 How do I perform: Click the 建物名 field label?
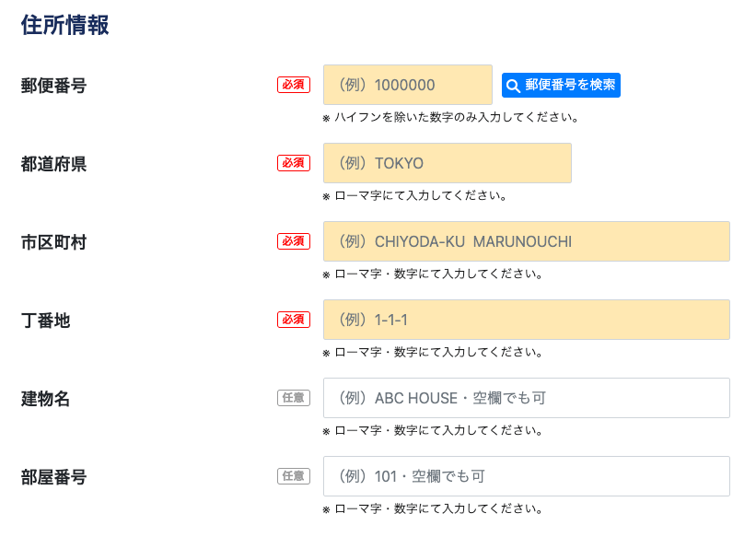pos(45,399)
